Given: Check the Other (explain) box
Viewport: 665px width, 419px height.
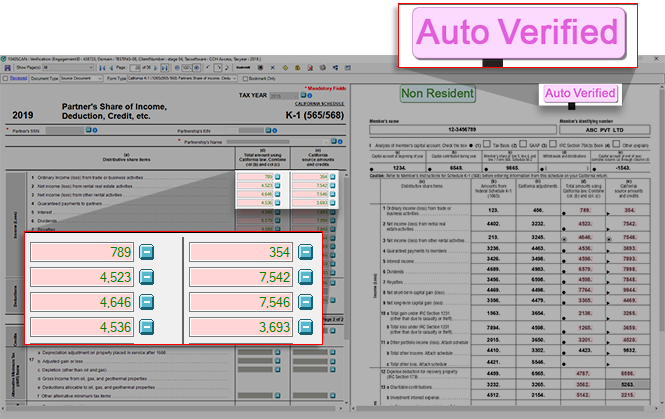Looking at the screenshot, I should tap(616, 144).
